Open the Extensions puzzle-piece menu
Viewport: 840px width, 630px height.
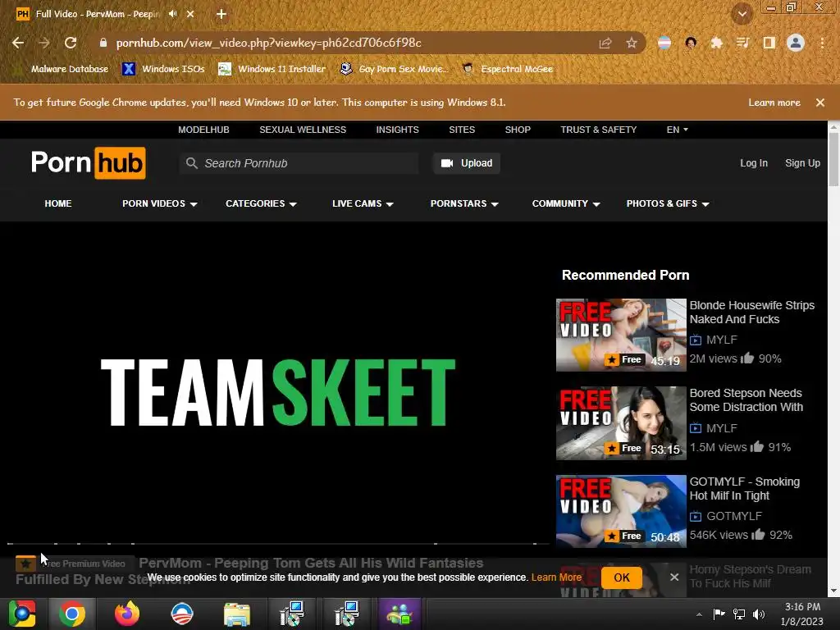(716, 43)
